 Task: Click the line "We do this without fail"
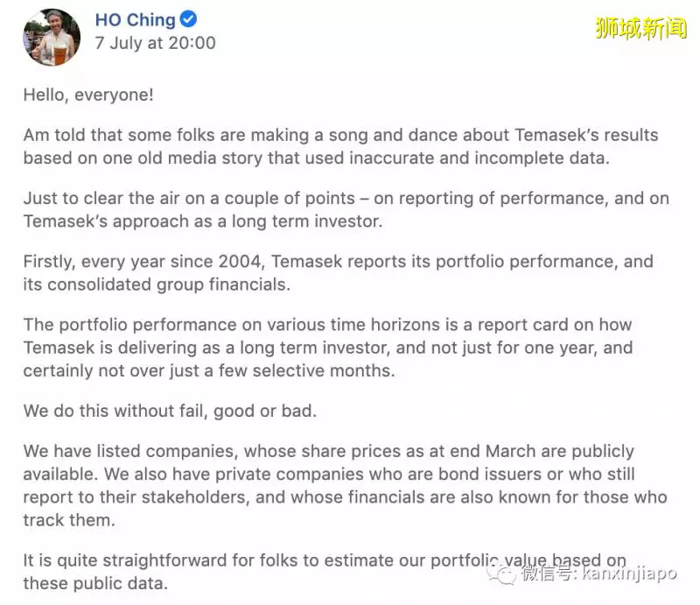pyautogui.click(x=170, y=412)
